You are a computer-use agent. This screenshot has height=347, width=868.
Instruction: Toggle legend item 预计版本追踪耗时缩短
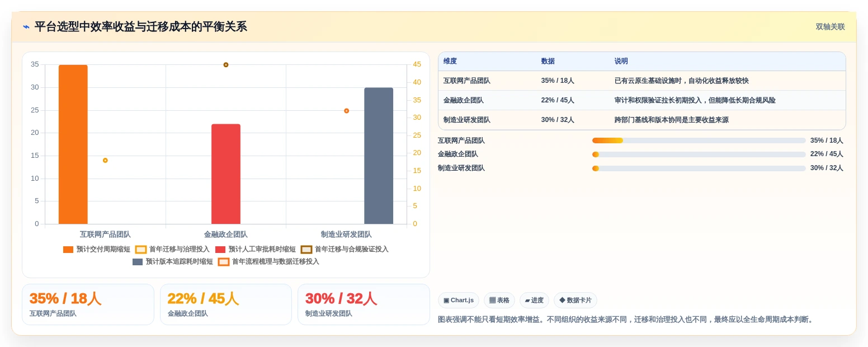click(x=173, y=261)
